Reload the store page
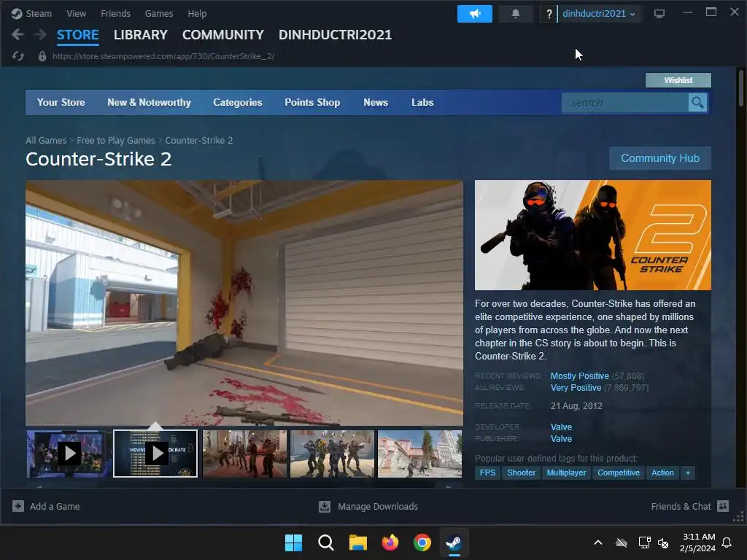747x560 pixels. [18, 56]
